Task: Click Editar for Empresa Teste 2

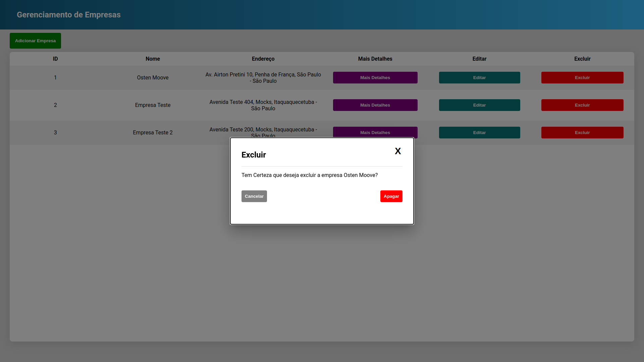Action: tap(479, 133)
